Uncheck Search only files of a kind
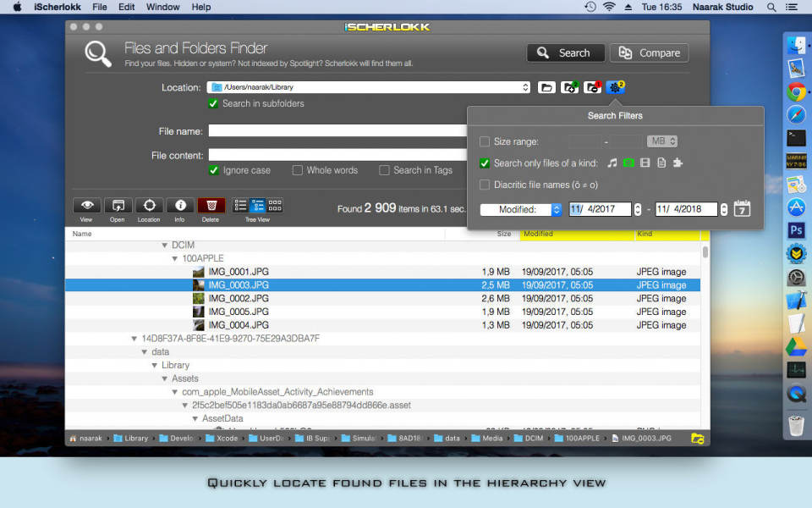 (485, 163)
